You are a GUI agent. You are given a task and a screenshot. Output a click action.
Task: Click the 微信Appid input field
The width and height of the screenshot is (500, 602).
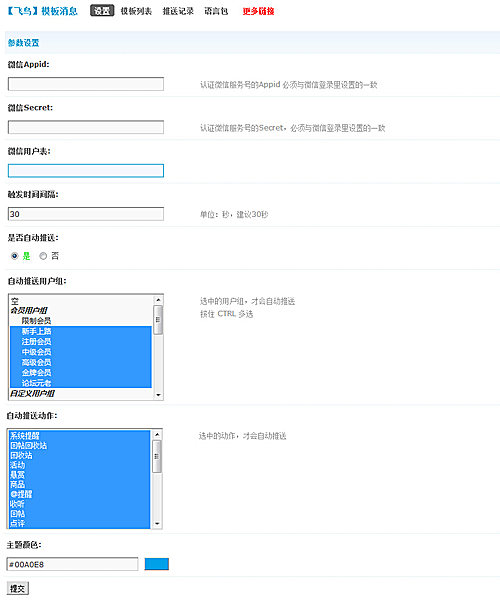(86, 84)
